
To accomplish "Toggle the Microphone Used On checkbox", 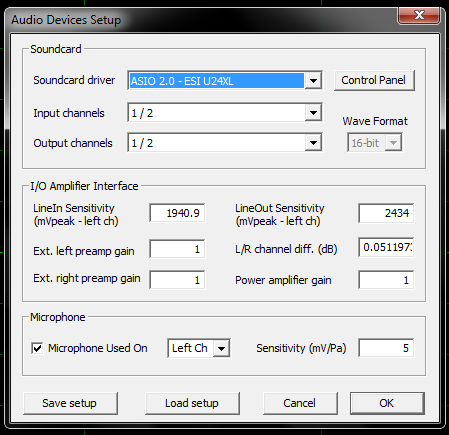I will click(37, 348).
